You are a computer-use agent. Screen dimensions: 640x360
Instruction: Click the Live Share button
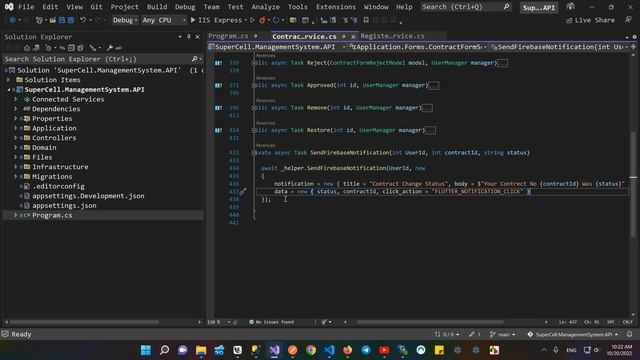click(x=590, y=20)
